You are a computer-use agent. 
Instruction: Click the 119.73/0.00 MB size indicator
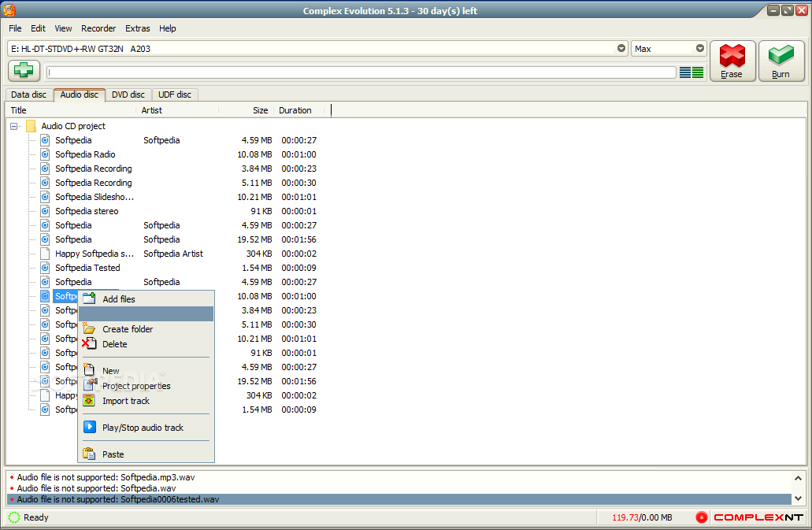[x=642, y=517]
